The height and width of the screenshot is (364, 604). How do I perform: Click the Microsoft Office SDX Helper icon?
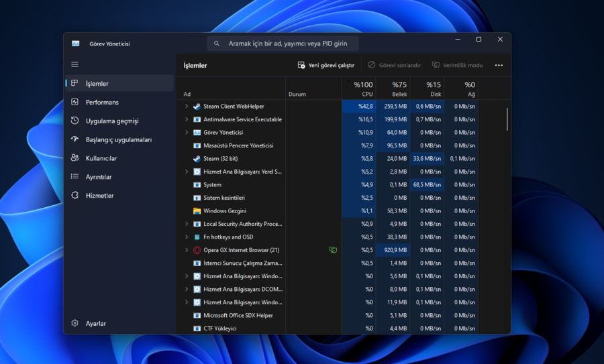click(197, 316)
